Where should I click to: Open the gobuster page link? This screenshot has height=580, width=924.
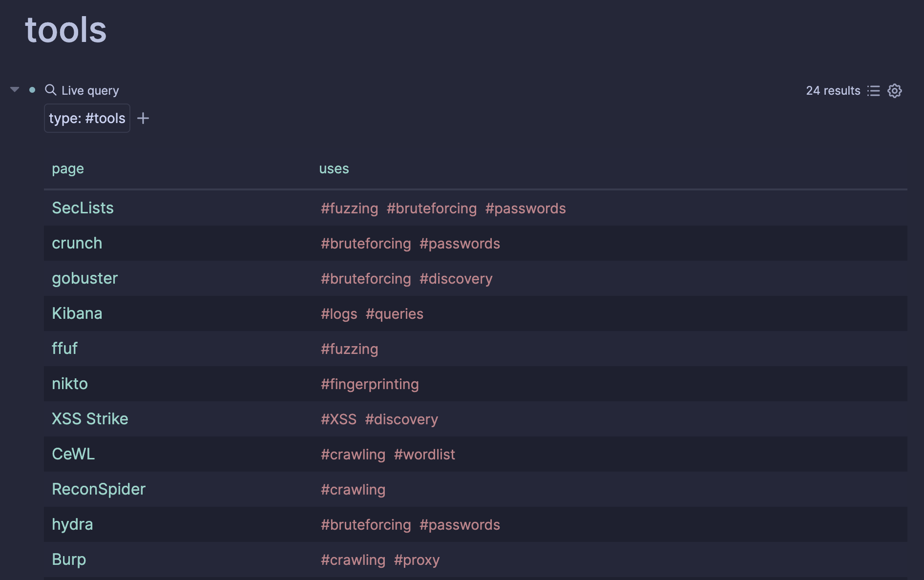point(85,278)
